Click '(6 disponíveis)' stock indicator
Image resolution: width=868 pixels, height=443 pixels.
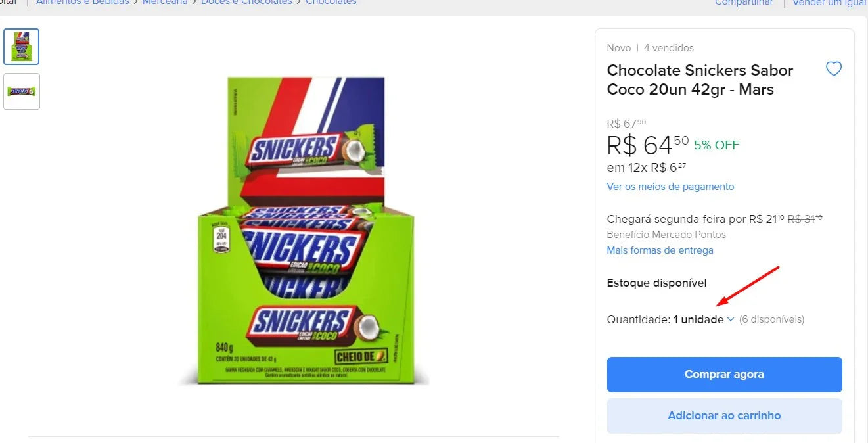[x=772, y=319]
